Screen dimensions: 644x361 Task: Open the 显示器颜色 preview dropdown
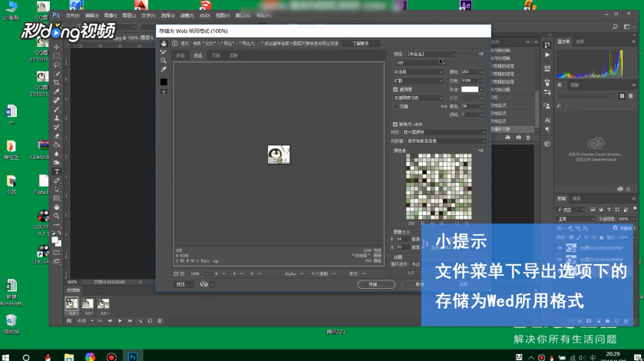point(444,132)
